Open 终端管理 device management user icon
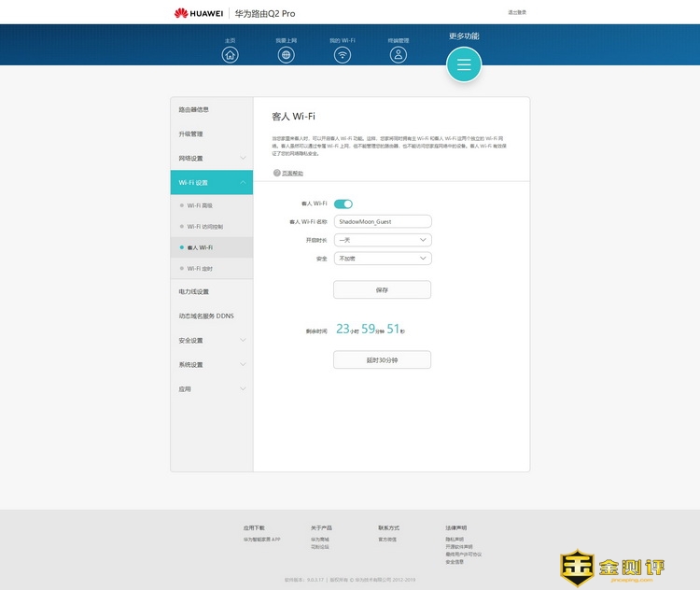This screenshot has height=590, width=700. [x=399, y=54]
